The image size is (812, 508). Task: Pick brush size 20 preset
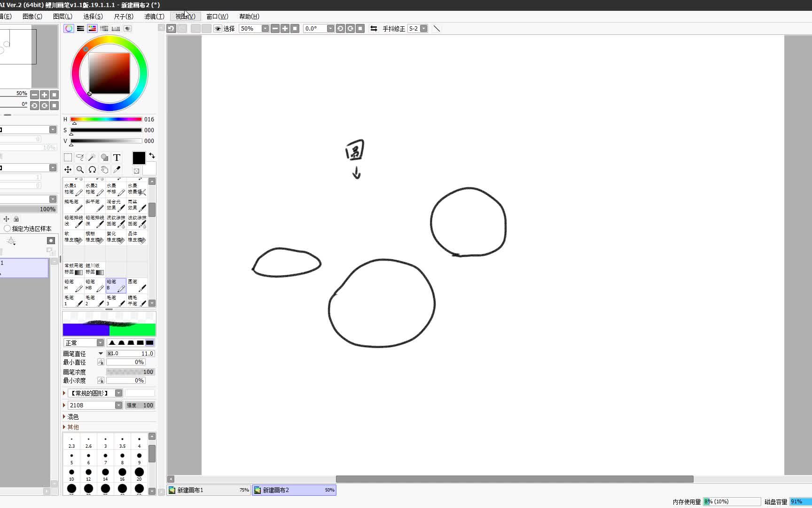(139, 474)
